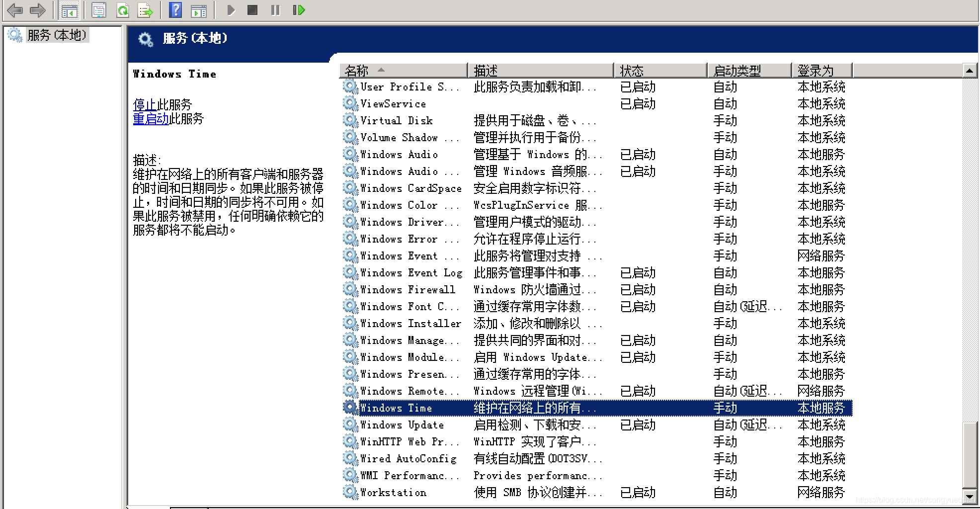This screenshot has height=509, width=980.
Task: Select the Windows CardSpace service name
Action: [x=411, y=188]
